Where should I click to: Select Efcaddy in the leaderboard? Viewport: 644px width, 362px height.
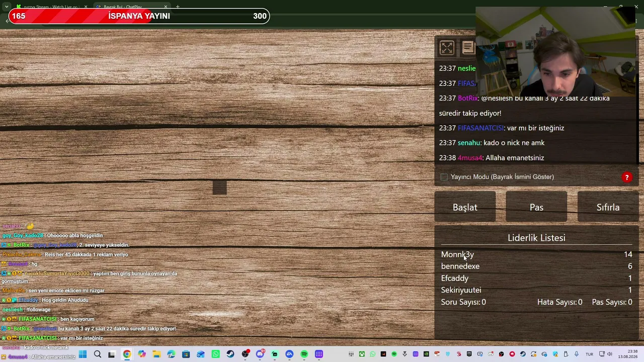tap(455, 278)
